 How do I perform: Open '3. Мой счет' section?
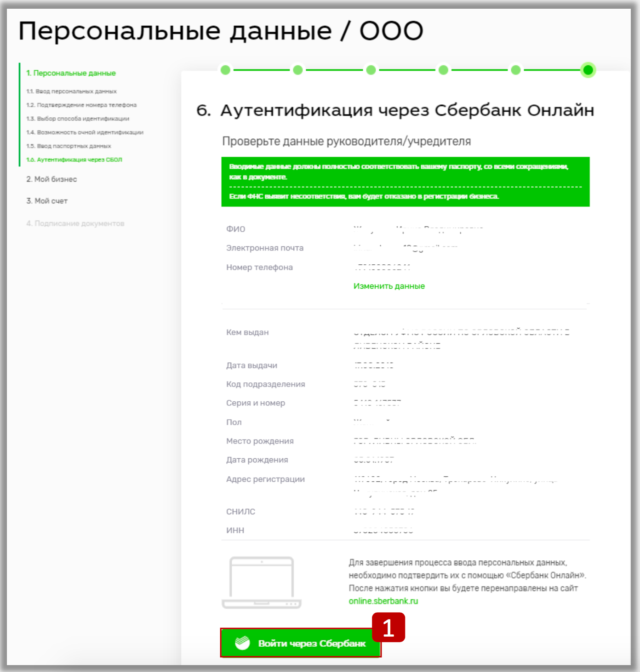[x=47, y=201]
